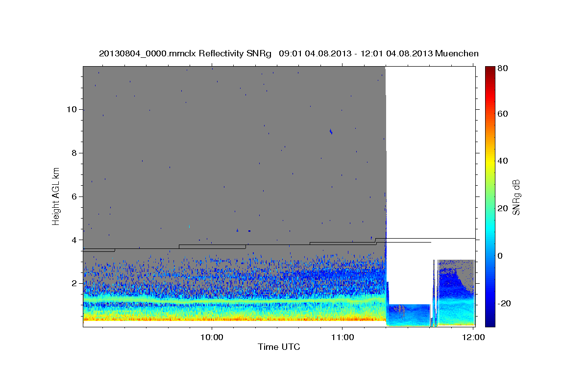Click the colorbar value label '20'

pos(502,208)
